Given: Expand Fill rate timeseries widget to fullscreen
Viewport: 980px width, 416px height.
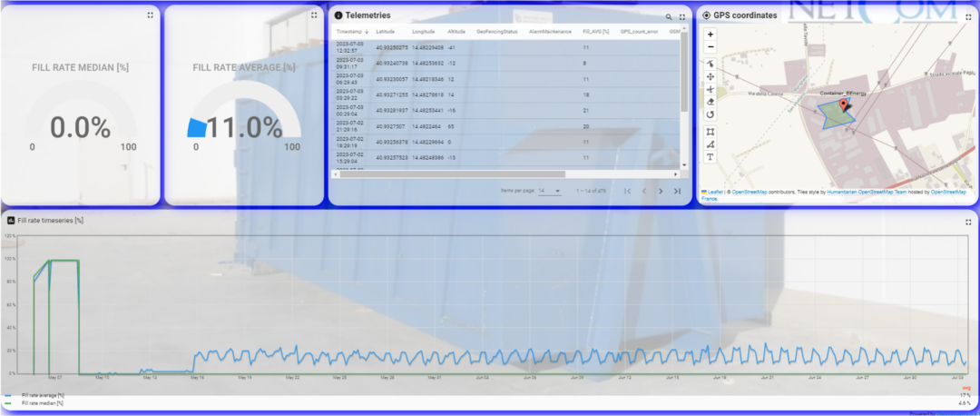Looking at the screenshot, I should click(968, 222).
